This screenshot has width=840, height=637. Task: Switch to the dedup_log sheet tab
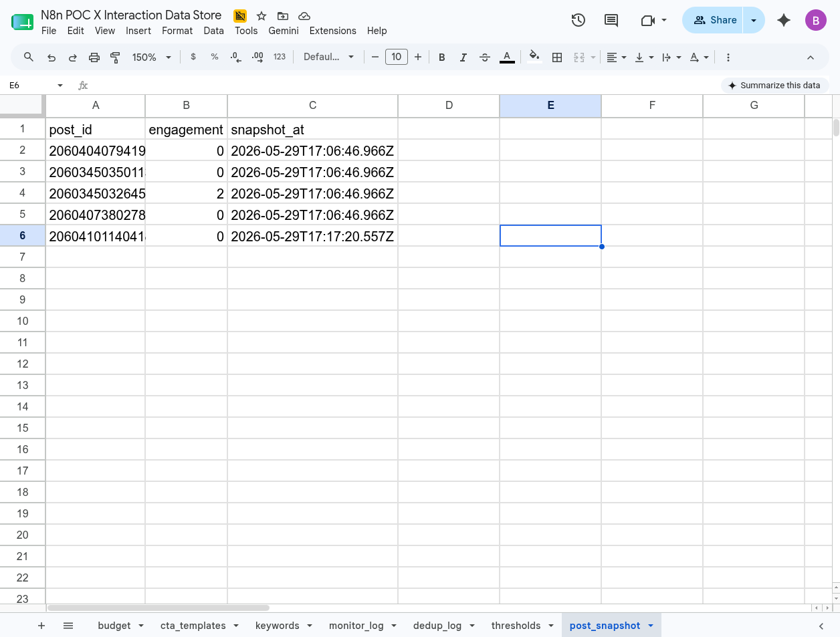[x=437, y=626]
